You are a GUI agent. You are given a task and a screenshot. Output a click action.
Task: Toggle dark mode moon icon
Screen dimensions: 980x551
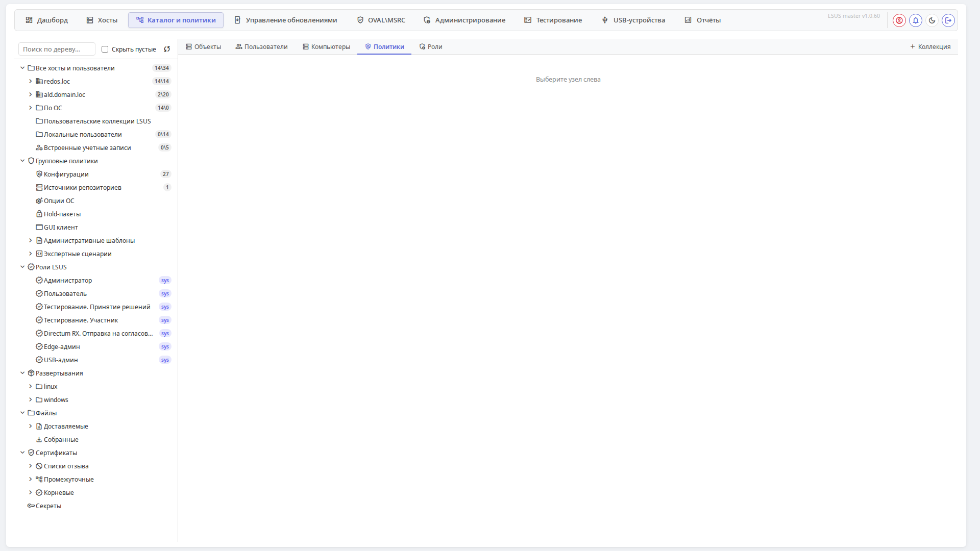932,20
